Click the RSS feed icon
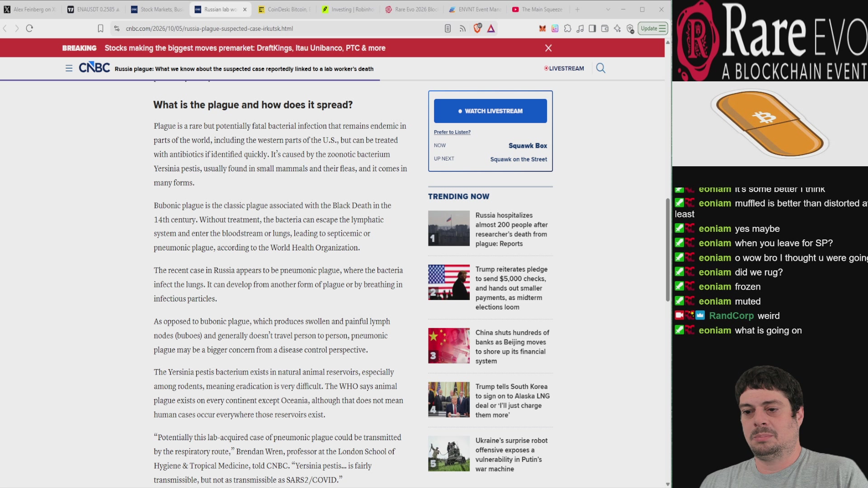868x488 pixels. (x=462, y=28)
